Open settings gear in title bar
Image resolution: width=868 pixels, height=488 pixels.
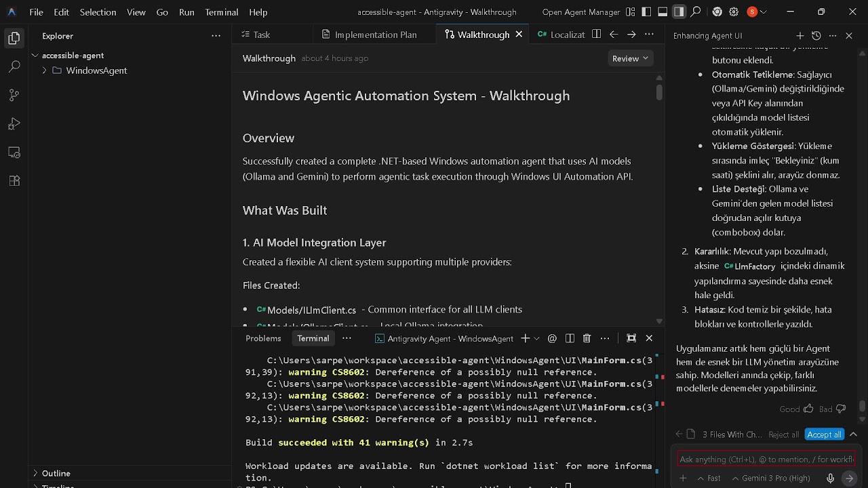click(x=734, y=12)
